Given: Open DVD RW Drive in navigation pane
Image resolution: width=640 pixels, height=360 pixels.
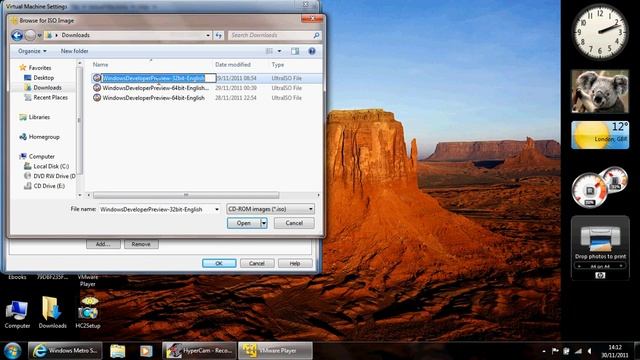Looking at the screenshot, I should [50, 176].
